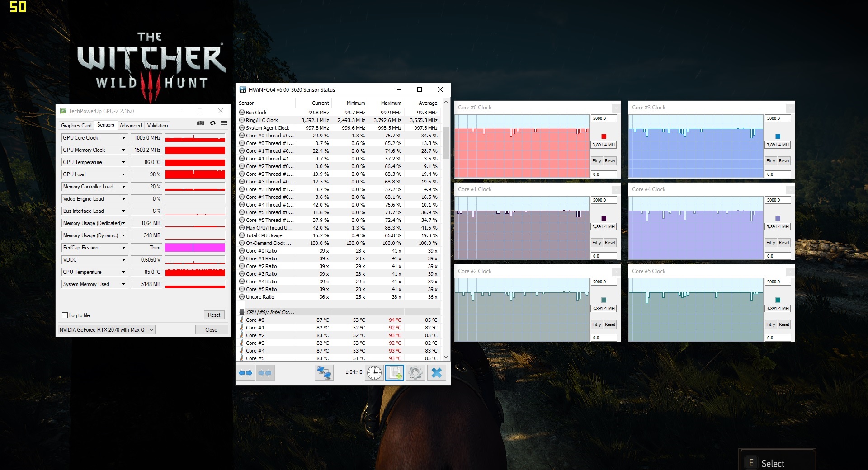This screenshot has width=868, height=470.
Task: Click HWiNFO clock reset timer icon
Action: click(374, 373)
